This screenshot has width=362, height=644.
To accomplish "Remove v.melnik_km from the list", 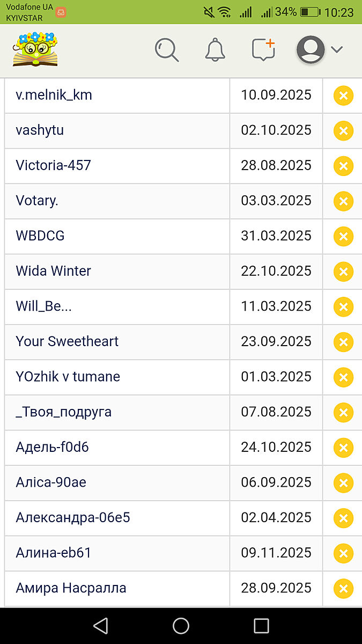I will click(343, 96).
